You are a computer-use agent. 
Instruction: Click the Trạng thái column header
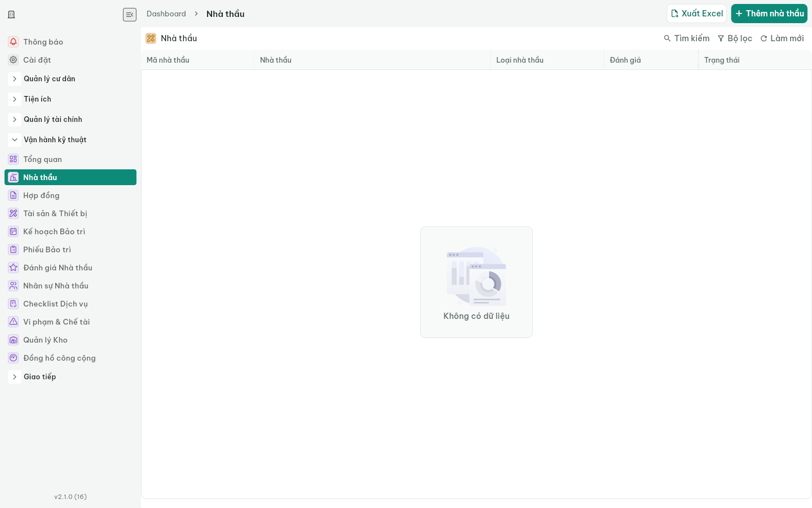click(x=754, y=60)
